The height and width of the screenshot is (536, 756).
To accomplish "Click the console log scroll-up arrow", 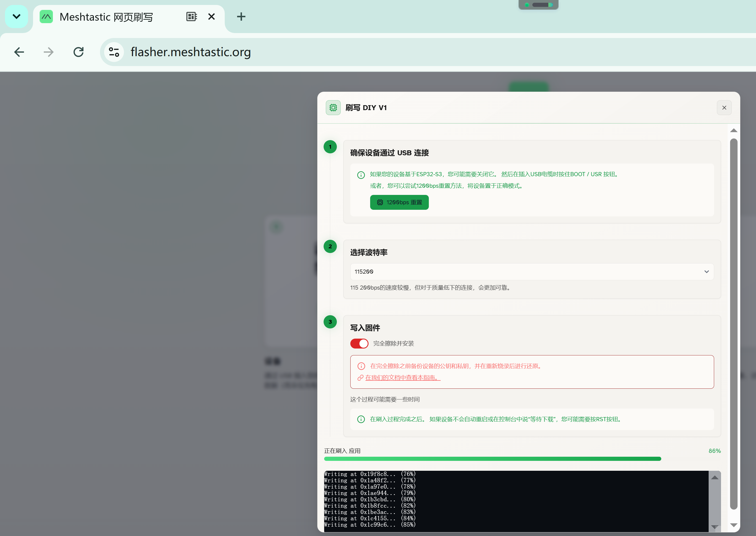I will coord(714,478).
